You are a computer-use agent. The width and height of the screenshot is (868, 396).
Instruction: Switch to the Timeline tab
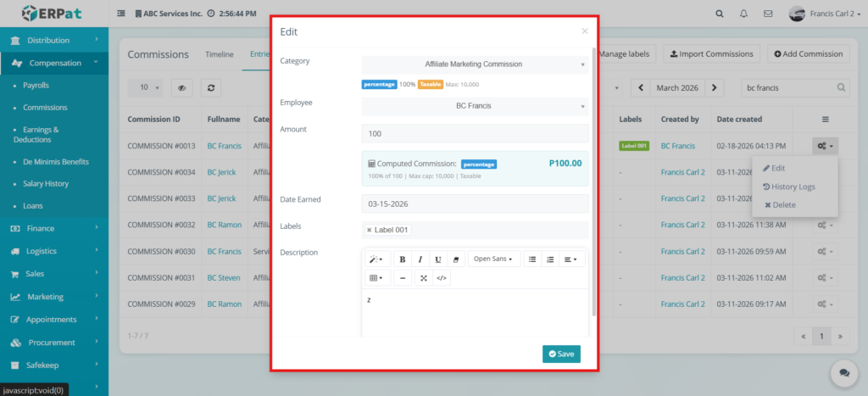(220, 54)
